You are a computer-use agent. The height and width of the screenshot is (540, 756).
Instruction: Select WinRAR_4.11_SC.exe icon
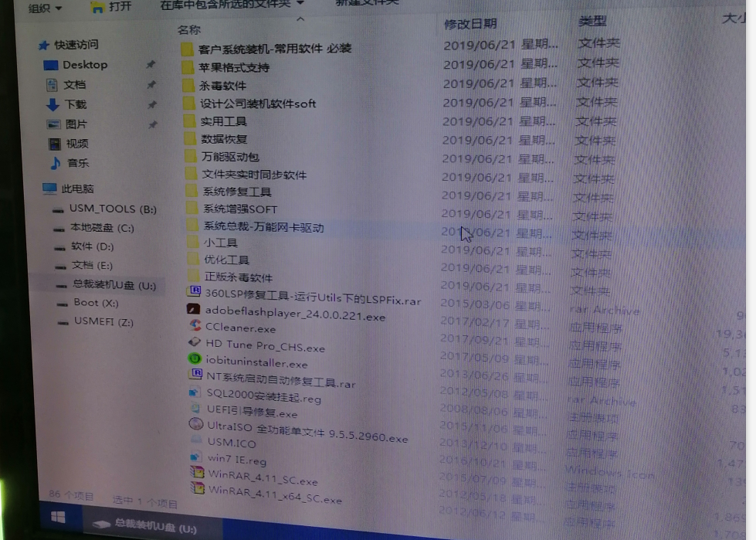click(197, 472)
